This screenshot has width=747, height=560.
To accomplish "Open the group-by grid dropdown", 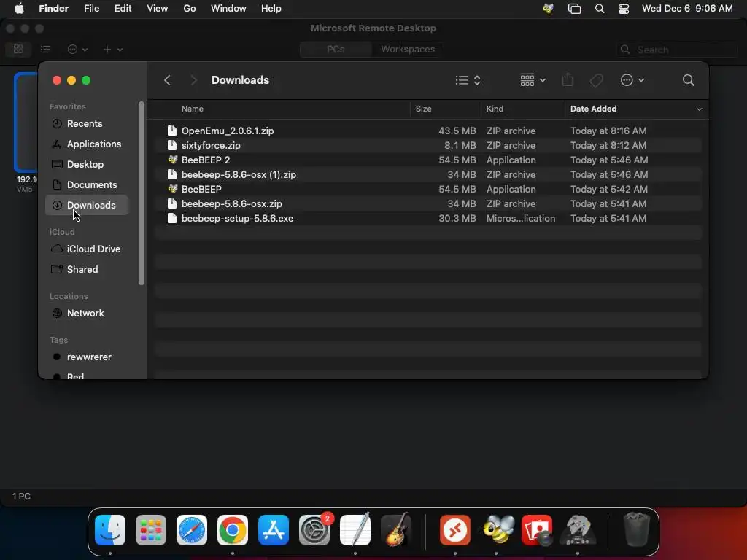I will 533,80.
